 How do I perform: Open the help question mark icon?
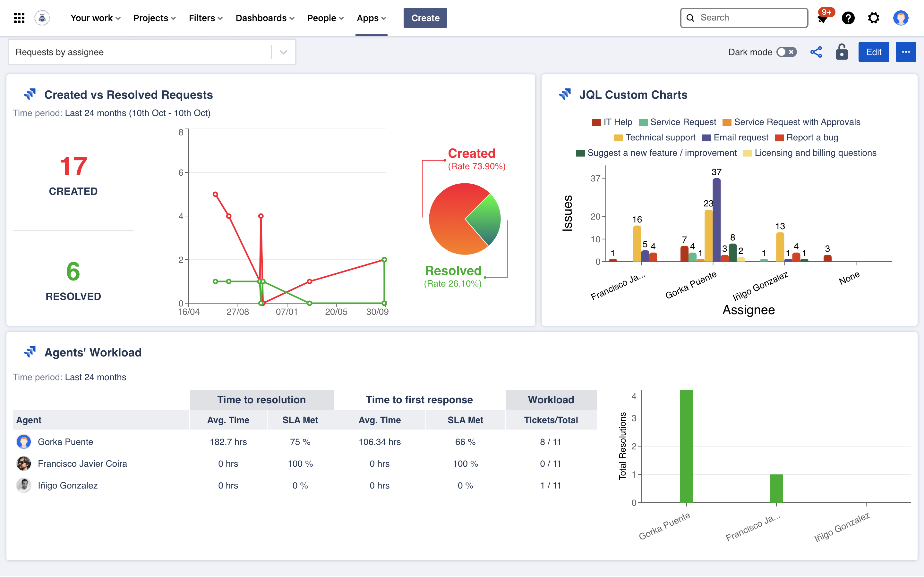[x=848, y=18]
